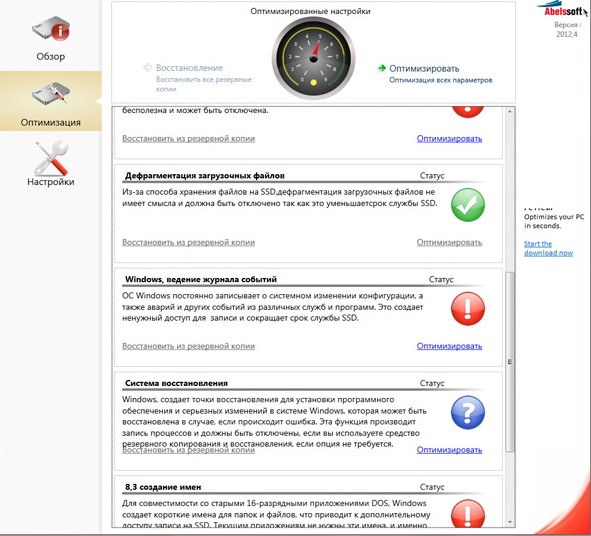Image resolution: width=591 pixels, height=536 pixels.
Task: Select the Оптимизация menu label
Action: (51, 122)
